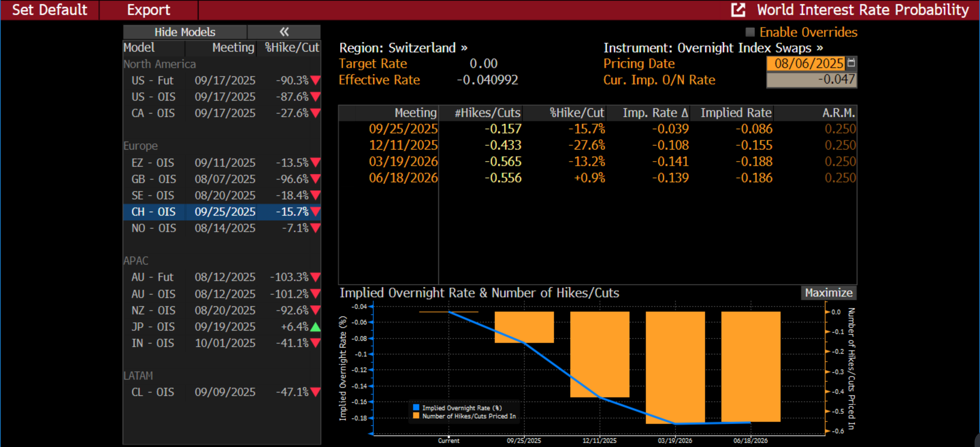This screenshot has height=447, width=980.
Task: Enable Overrides checkbox
Action: coord(750,32)
